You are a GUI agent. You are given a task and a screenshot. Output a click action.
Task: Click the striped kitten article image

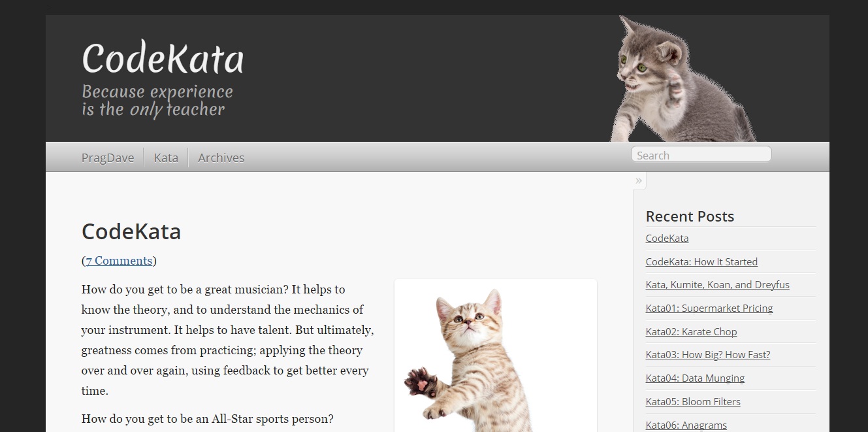coord(496,356)
